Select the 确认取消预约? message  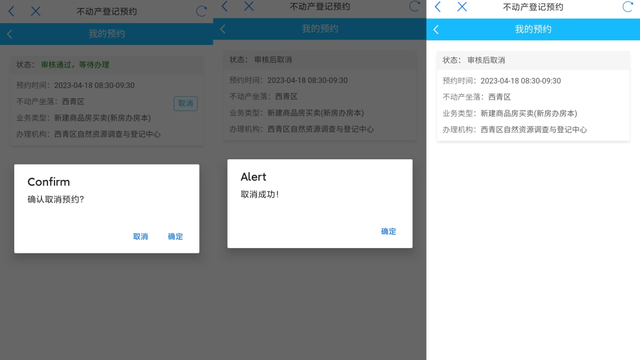(56, 199)
